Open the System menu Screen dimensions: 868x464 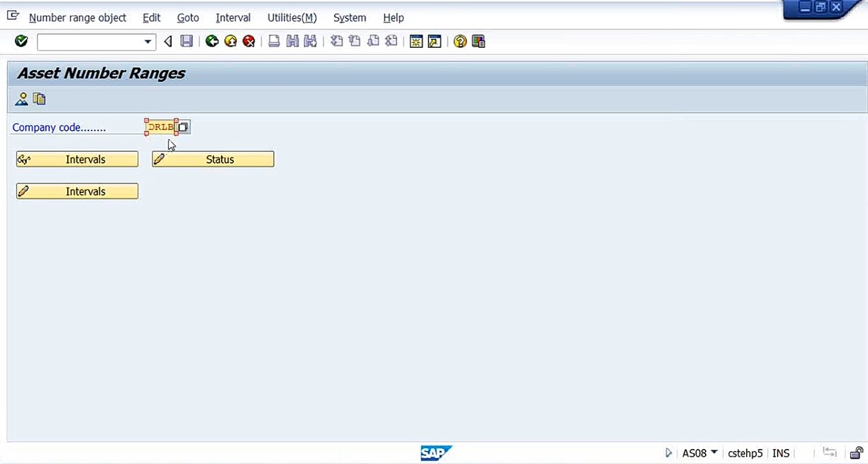(x=350, y=18)
